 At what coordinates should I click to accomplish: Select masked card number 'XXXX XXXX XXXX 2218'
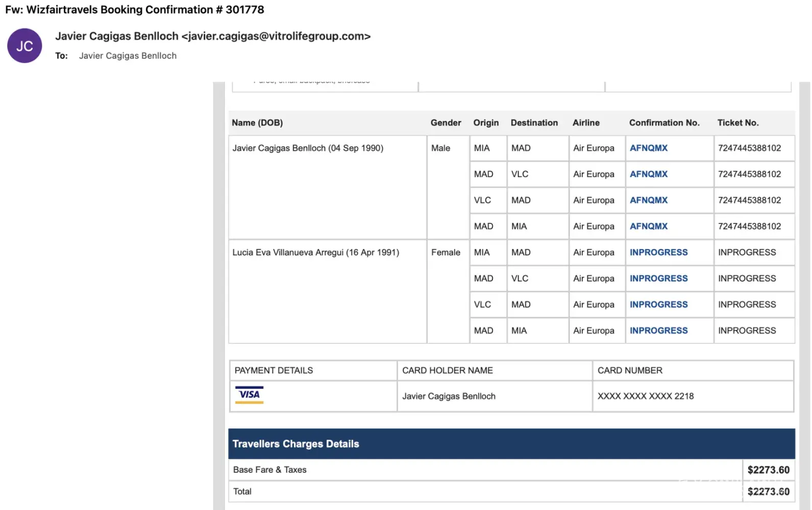[x=646, y=396]
